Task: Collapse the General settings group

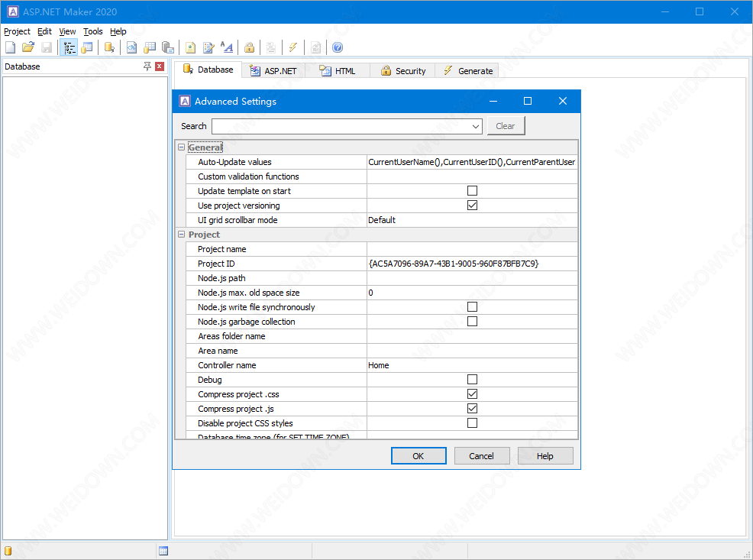Action: click(x=181, y=147)
